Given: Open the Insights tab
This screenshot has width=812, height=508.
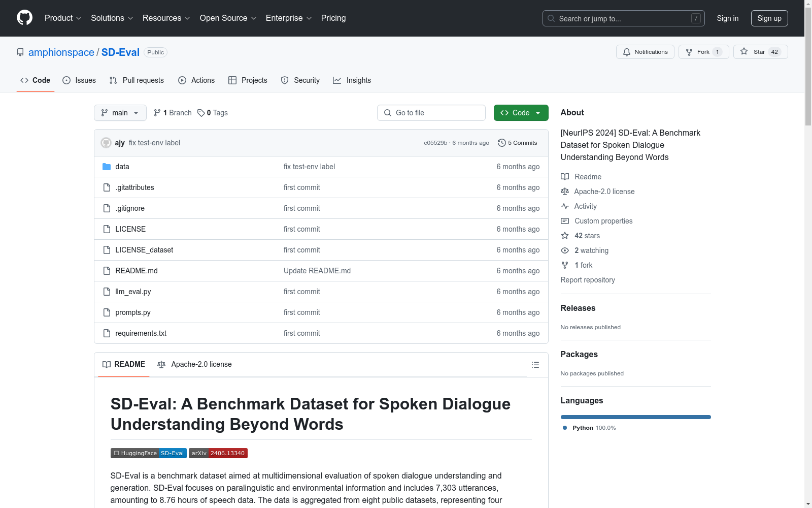Looking at the screenshot, I should [352, 80].
